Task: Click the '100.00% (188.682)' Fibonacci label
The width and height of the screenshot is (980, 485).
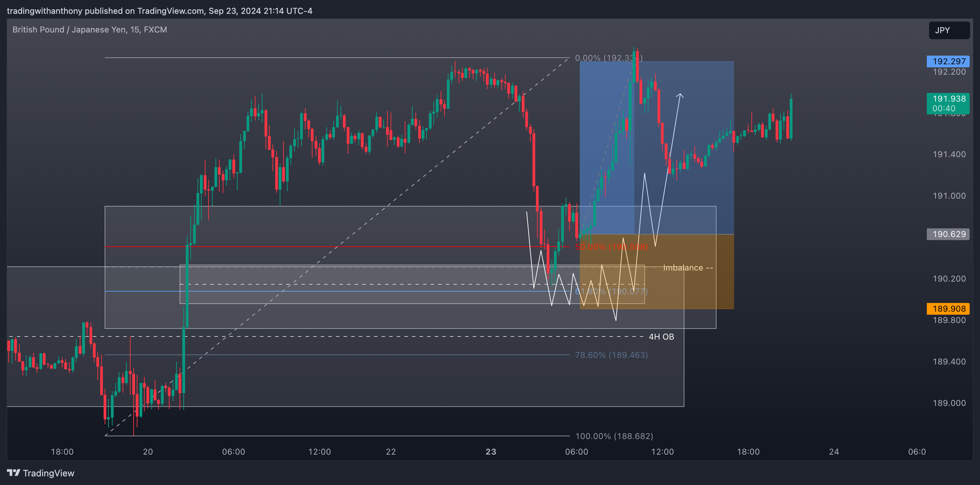Action: click(x=614, y=436)
